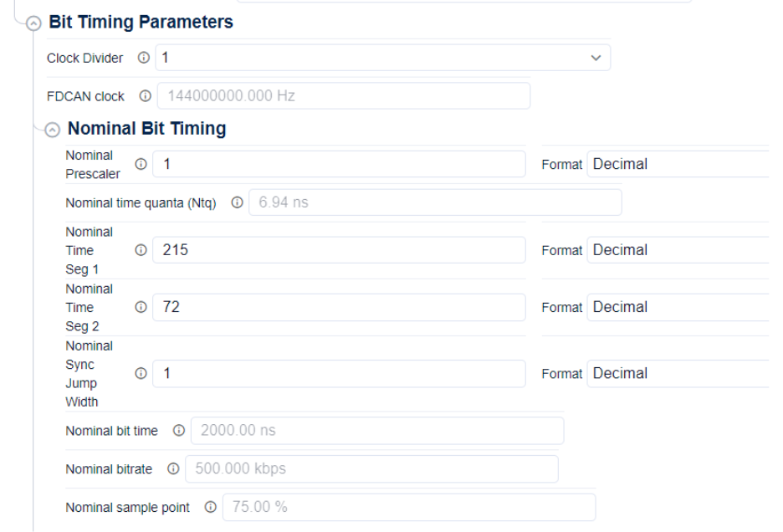Click info icon beside Nominal bitrate

pos(173,469)
